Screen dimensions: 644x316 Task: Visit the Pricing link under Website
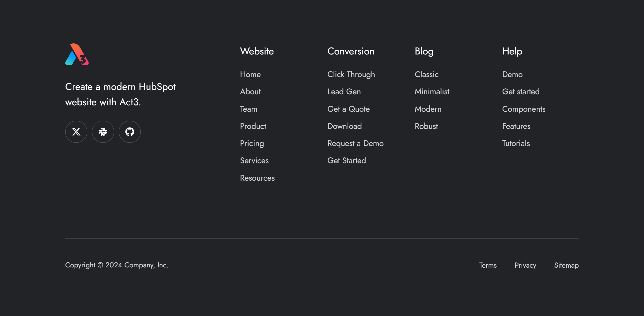pyautogui.click(x=252, y=144)
